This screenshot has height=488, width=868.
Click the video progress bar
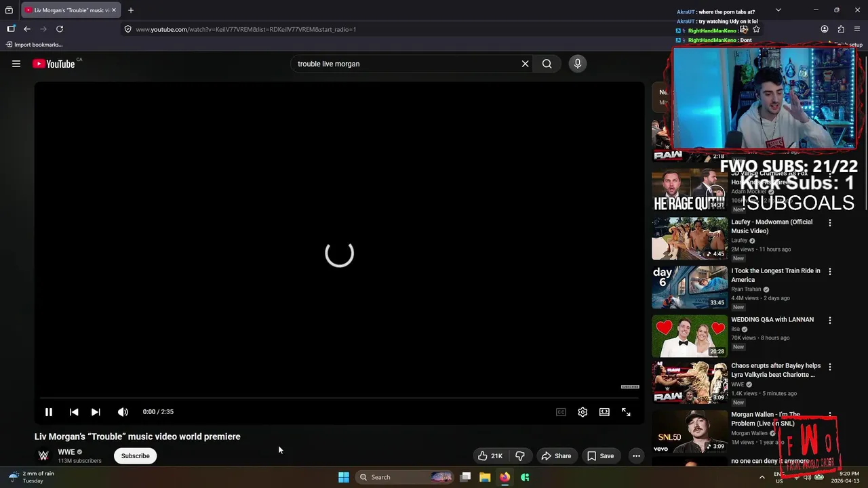tap(339, 399)
